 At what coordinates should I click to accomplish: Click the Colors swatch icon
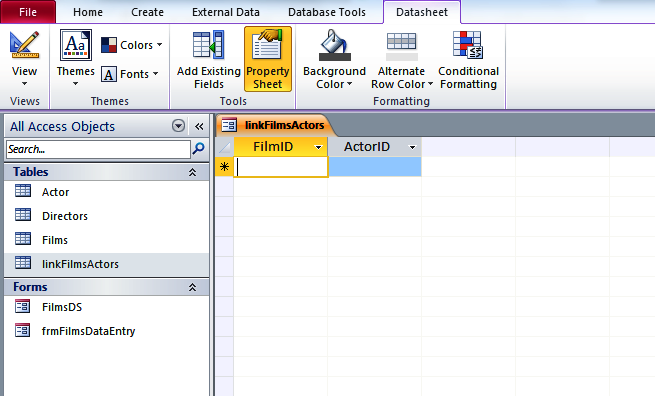(x=109, y=45)
